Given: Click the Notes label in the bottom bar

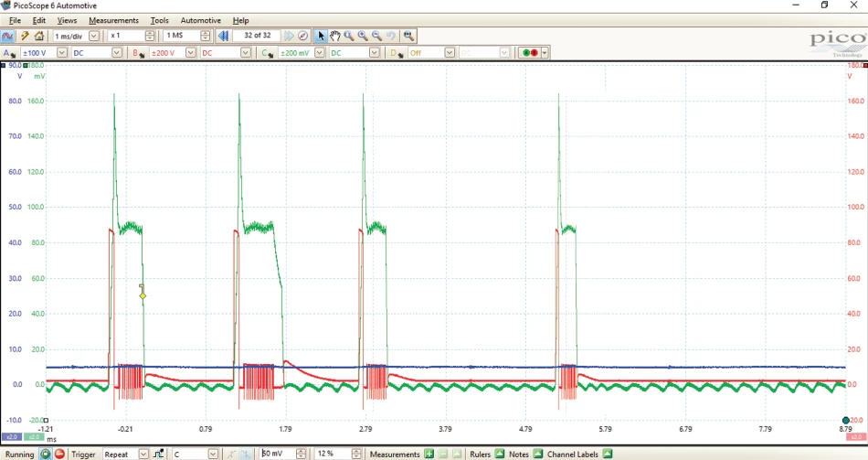Looking at the screenshot, I should coord(519,455).
